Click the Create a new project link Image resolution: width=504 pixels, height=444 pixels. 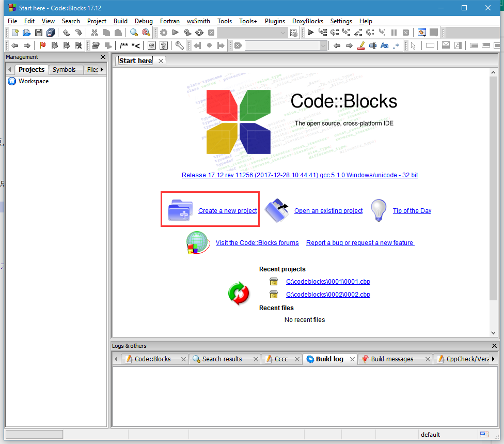227,210
